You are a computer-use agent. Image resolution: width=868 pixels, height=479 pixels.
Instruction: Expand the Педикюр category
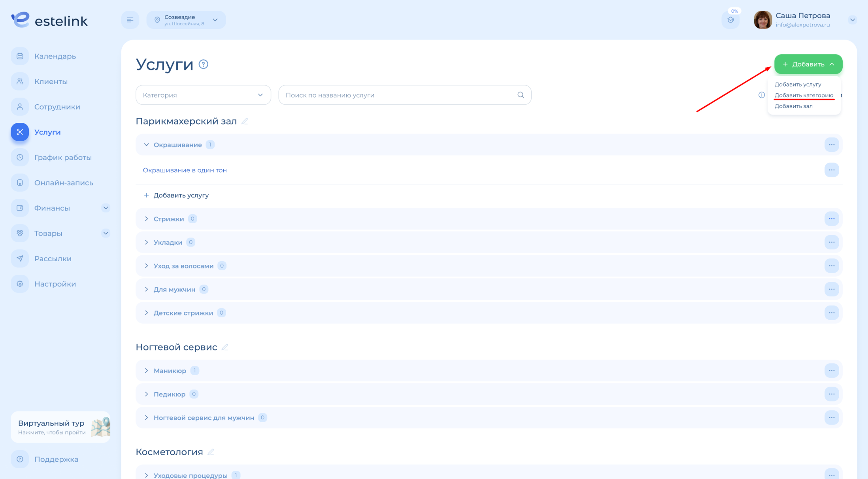coord(146,394)
